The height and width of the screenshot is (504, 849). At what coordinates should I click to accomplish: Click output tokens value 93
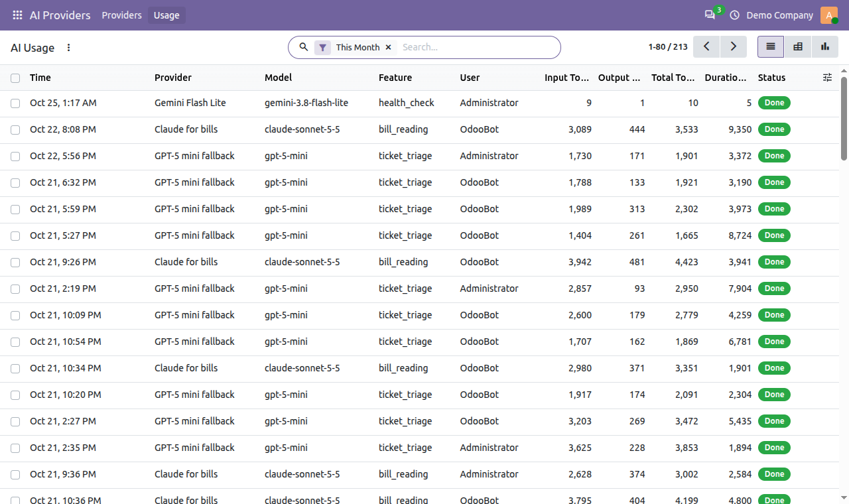click(x=639, y=288)
